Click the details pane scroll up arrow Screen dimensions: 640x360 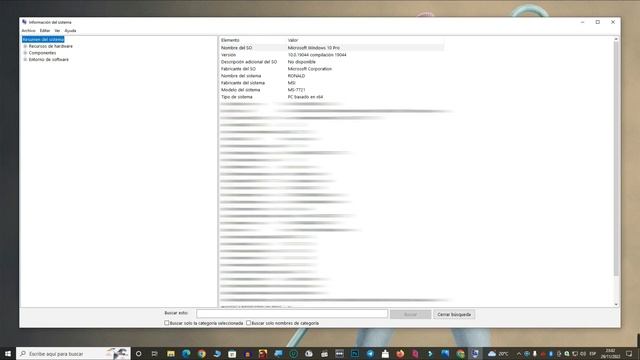[x=616, y=39]
